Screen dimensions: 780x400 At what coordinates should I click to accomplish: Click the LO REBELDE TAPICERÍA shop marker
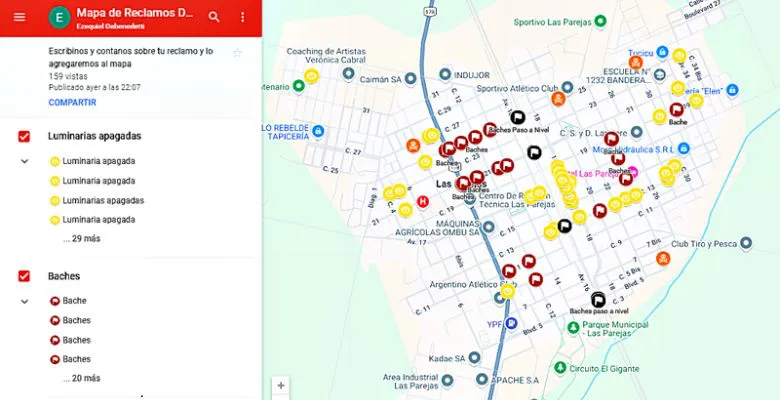coord(318,132)
